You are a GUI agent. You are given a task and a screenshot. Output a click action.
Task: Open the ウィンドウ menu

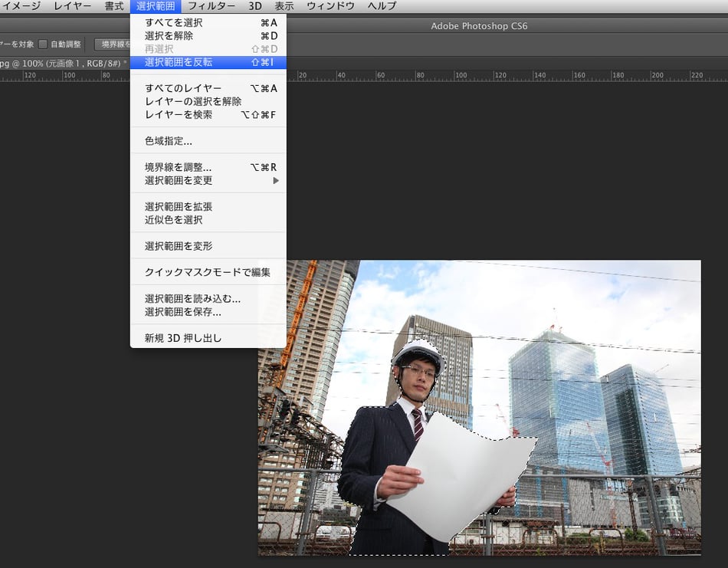(x=330, y=6)
